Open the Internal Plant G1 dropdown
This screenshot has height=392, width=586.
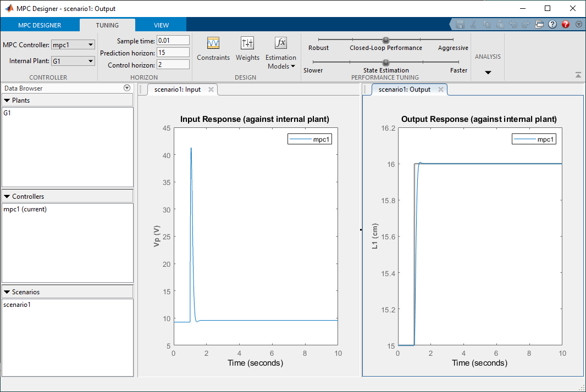73,61
